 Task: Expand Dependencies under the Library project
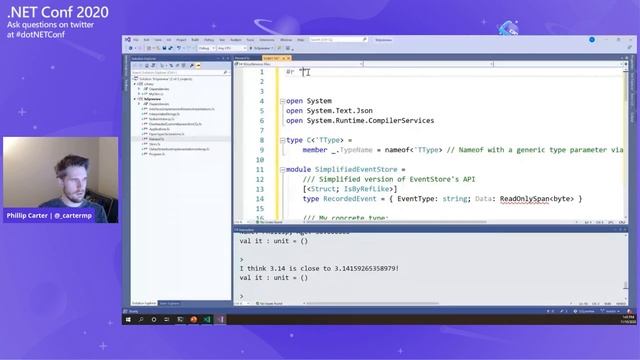[x=139, y=89]
